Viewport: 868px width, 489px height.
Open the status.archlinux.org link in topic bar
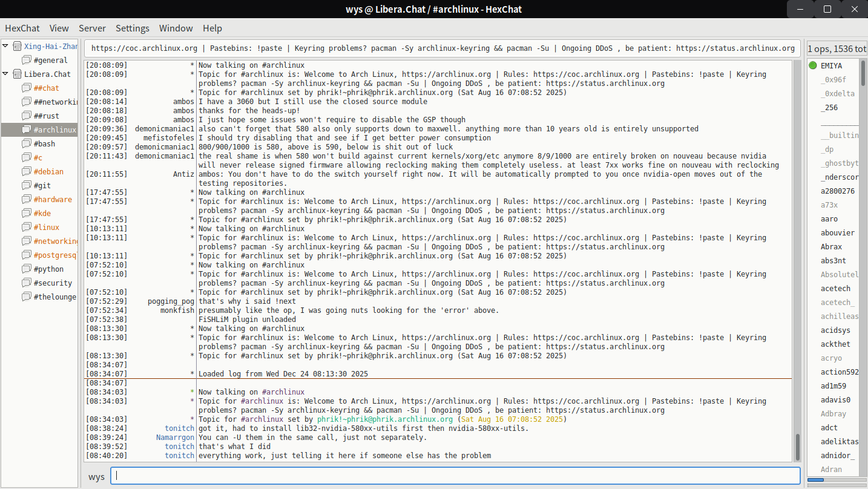tap(735, 48)
